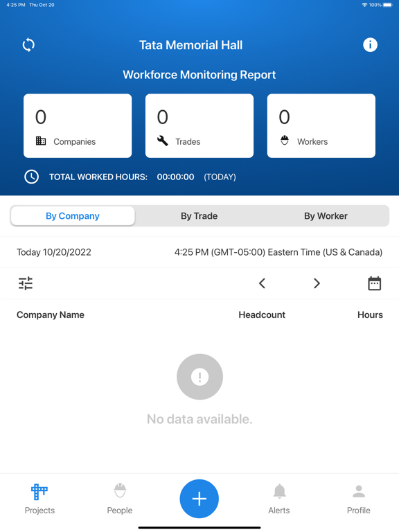Image resolution: width=399 pixels, height=532 pixels.
Task: Tap the Wi-Fi icon in status bar
Action: [x=365, y=5]
